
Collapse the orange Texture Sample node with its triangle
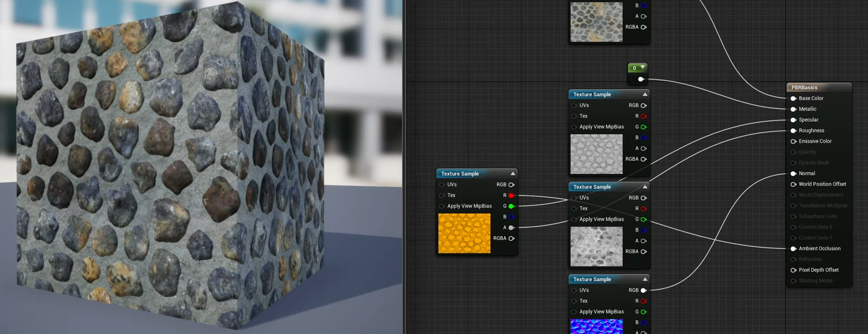513,173
